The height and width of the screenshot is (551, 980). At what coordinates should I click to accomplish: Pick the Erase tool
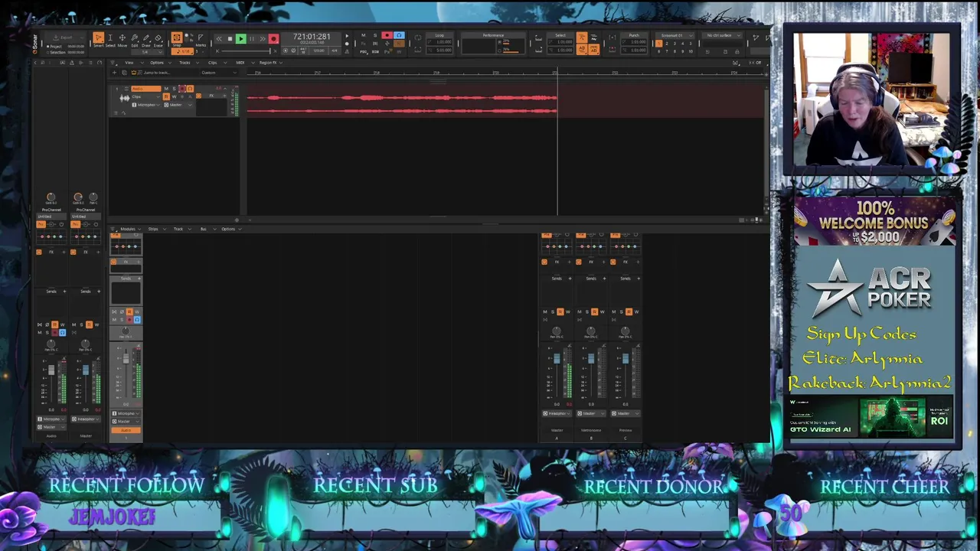point(158,39)
